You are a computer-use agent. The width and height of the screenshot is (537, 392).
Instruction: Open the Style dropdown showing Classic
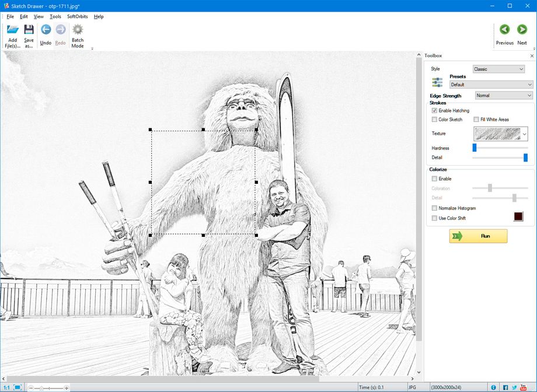pos(498,69)
